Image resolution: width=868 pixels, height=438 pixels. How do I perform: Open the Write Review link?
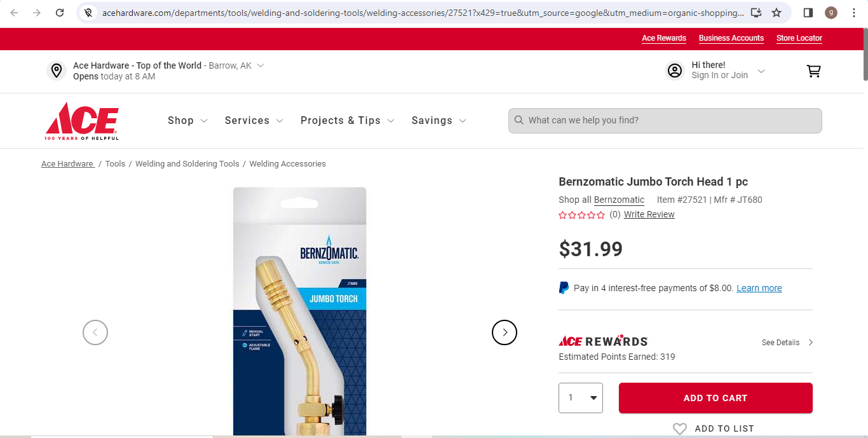pos(649,215)
